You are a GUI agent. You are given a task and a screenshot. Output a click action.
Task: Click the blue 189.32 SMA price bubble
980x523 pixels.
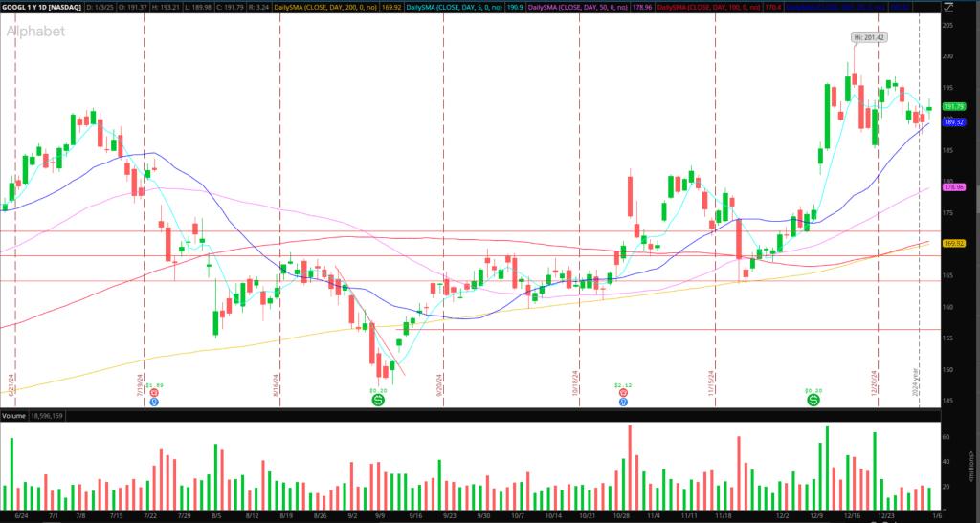point(954,123)
